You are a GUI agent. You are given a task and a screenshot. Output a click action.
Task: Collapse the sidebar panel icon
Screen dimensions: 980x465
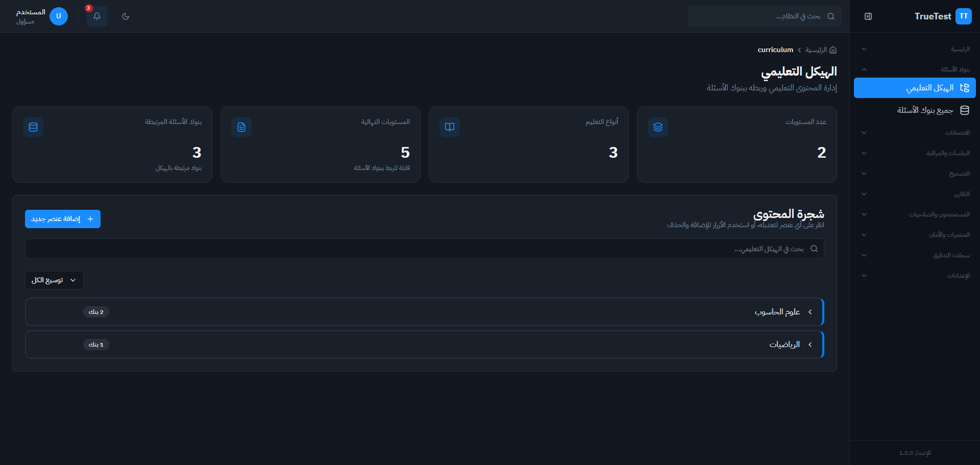pyautogui.click(x=868, y=16)
